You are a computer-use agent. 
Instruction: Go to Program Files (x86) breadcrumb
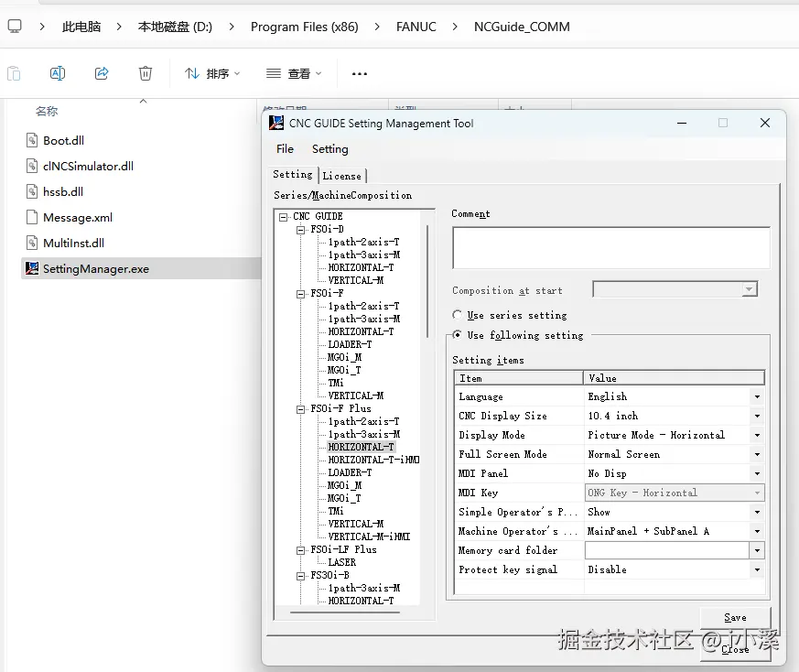pyautogui.click(x=304, y=27)
